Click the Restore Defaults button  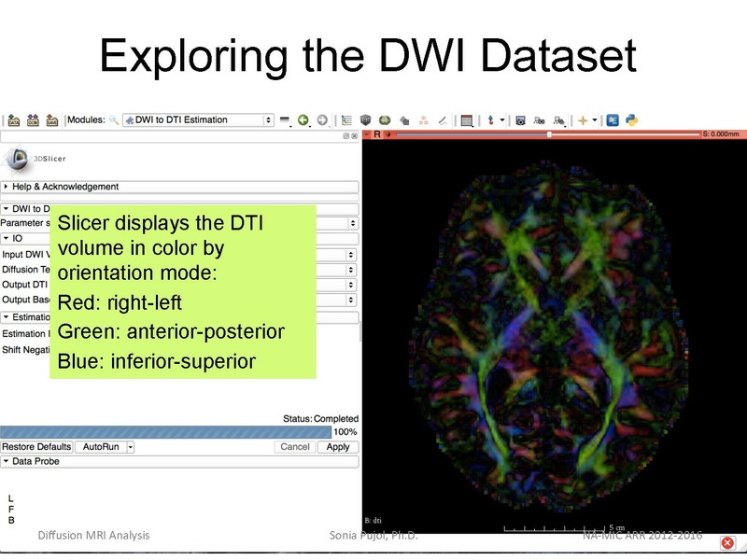click(36, 447)
